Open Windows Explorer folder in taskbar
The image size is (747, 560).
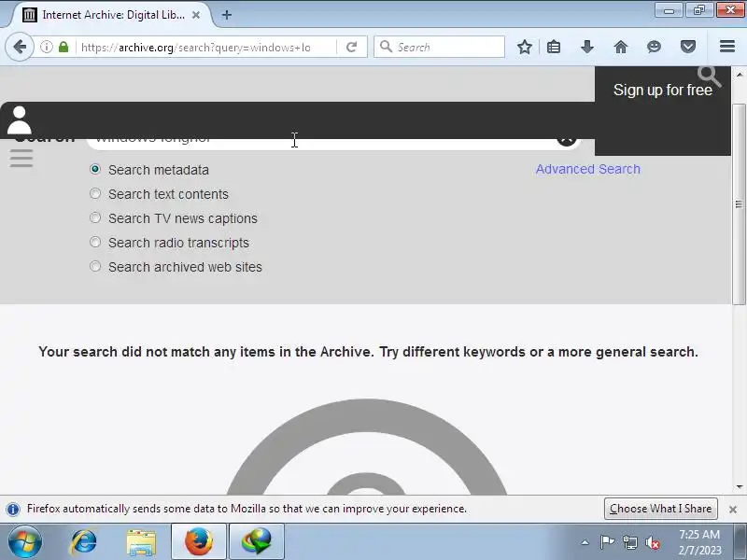(x=141, y=542)
